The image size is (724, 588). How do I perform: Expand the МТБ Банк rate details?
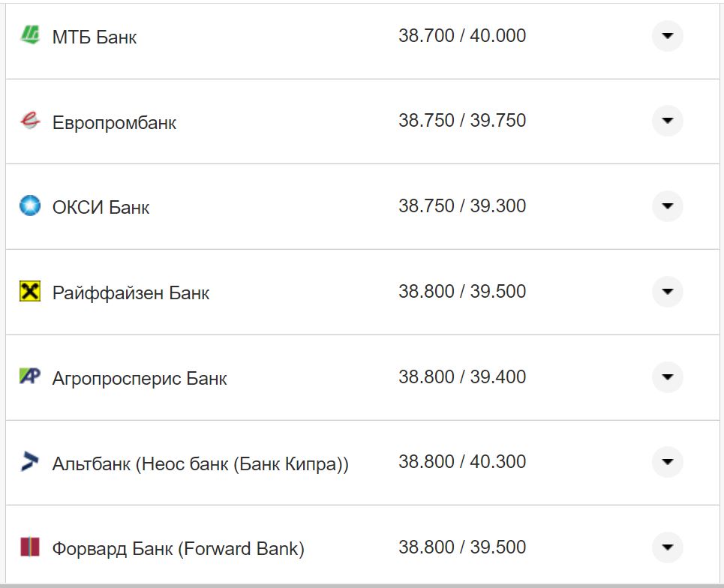point(667,35)
